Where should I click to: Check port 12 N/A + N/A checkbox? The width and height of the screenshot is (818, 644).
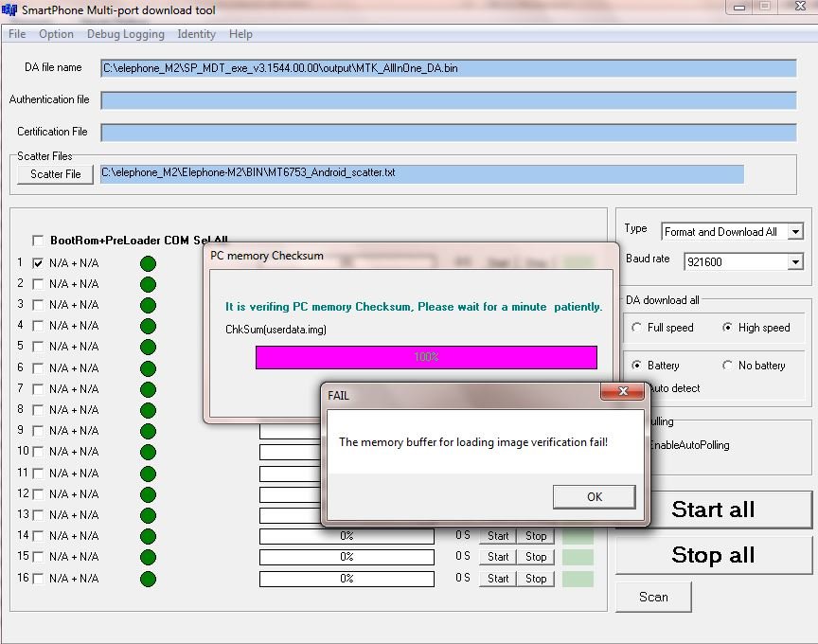coord(38,493)
